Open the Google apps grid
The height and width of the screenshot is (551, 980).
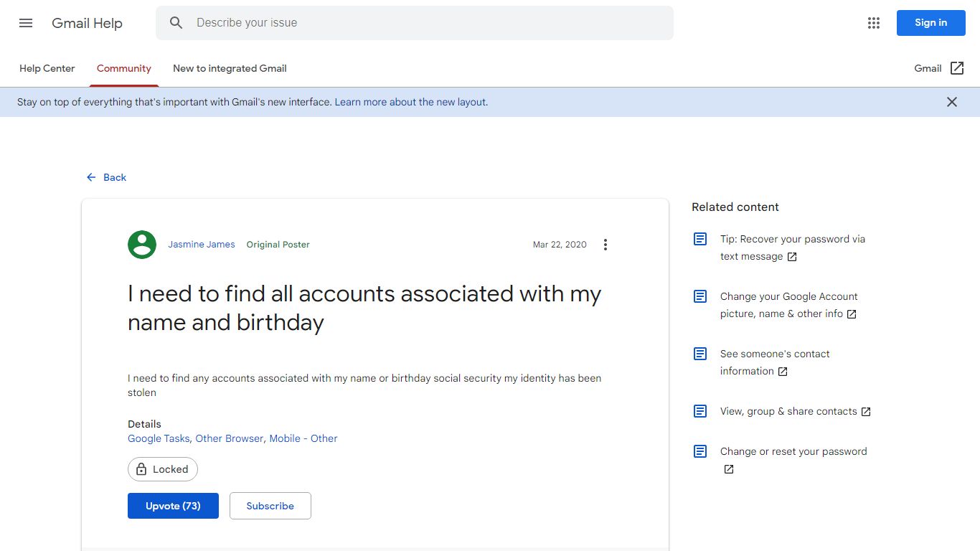coord(873,23)
